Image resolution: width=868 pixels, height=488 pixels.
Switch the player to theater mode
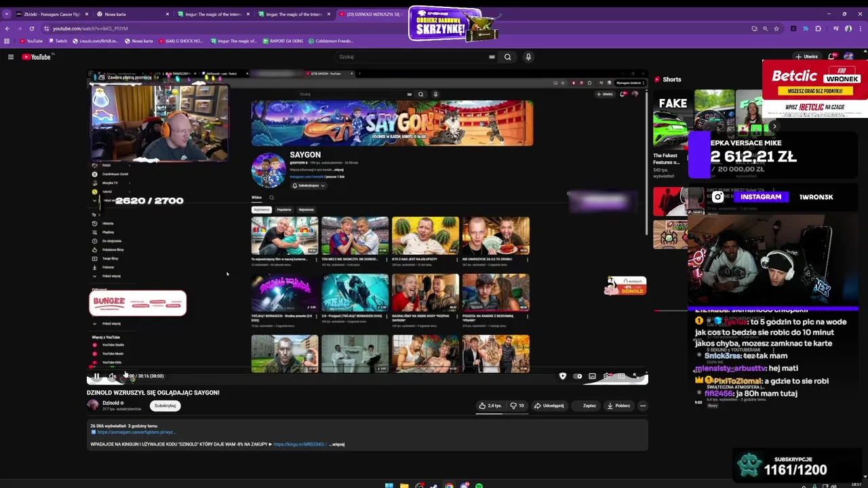tap(621, 376)
